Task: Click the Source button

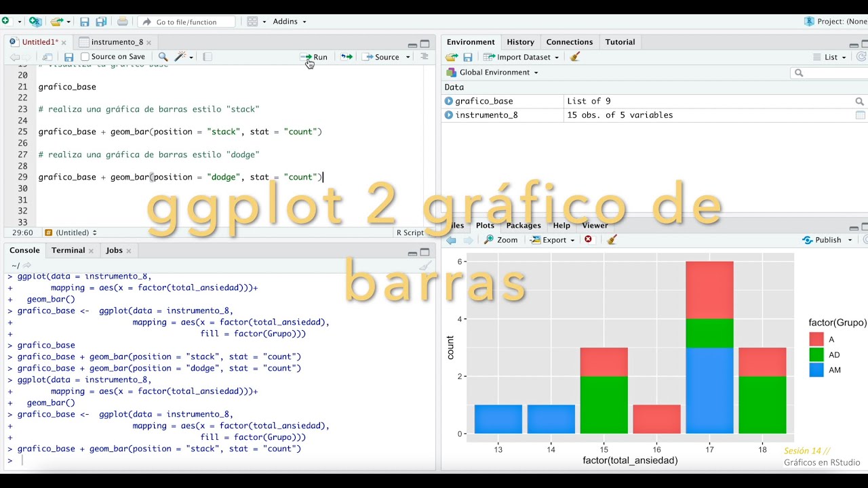Action: point(382,57)
